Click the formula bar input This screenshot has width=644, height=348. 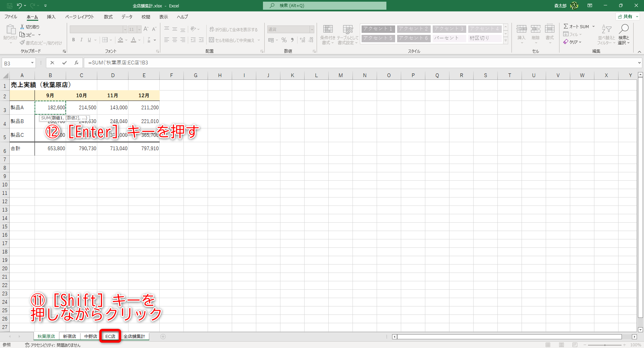point(361,63)
